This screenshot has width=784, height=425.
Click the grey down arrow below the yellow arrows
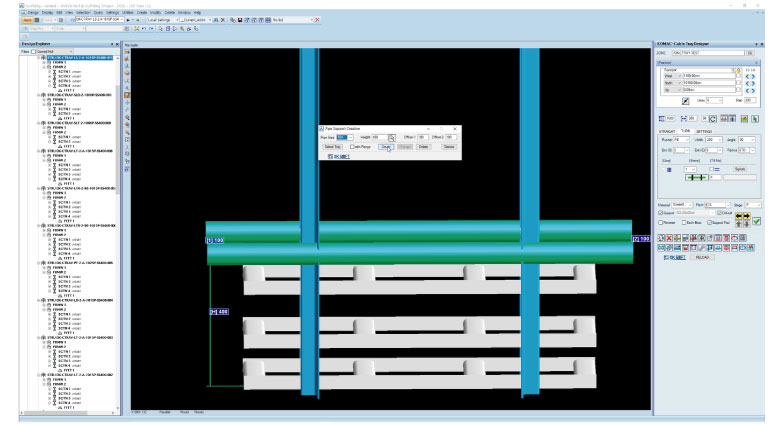coord(746,224)
